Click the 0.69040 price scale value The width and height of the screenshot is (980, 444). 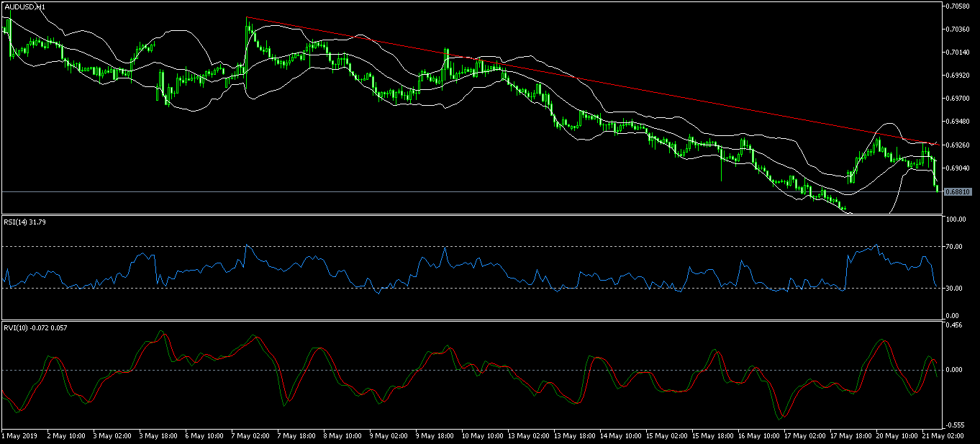tap(958, 168)
